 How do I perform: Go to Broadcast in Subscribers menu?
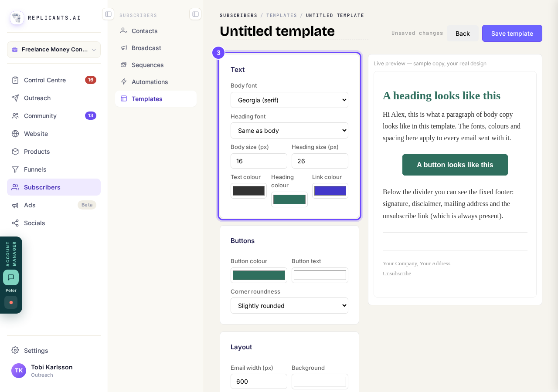[x=156, y=47]
